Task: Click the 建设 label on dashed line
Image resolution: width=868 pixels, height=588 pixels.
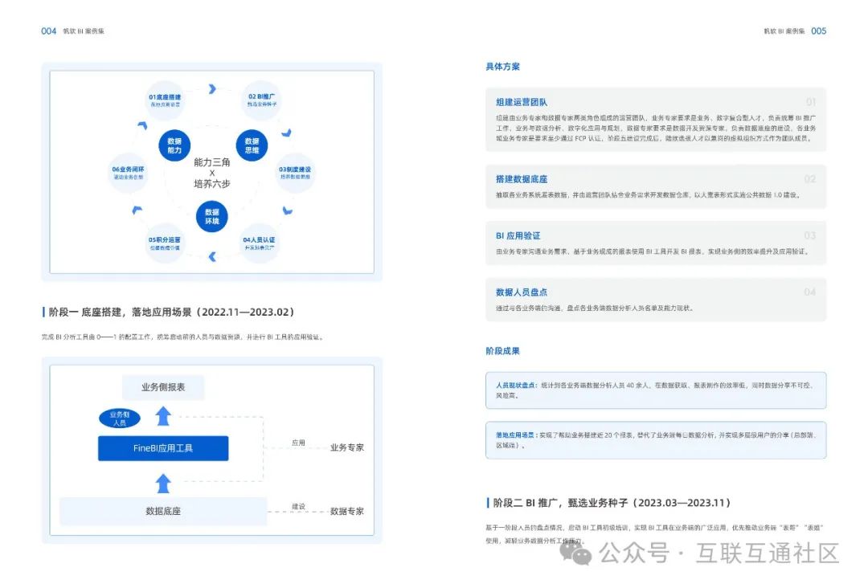Action: point(298,506)
